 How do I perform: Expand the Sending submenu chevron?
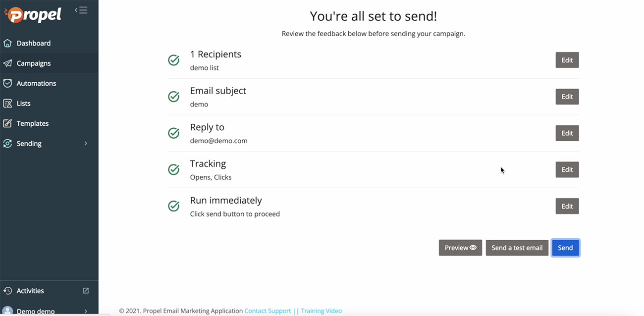tap(86, 144)
